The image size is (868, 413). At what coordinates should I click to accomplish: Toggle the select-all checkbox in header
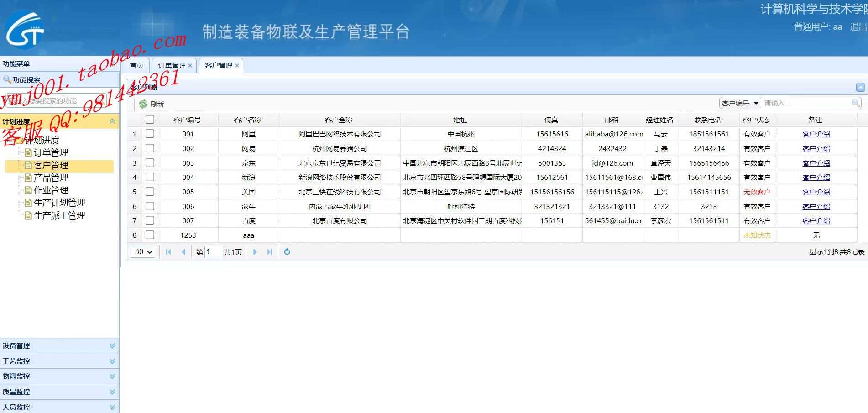[150, 120]
